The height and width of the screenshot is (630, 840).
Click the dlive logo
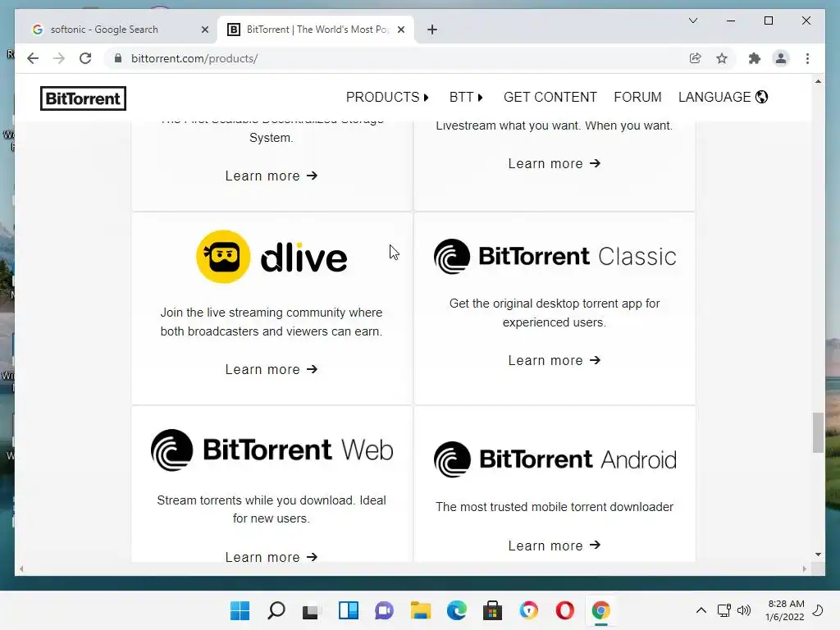tap(272, 257)
